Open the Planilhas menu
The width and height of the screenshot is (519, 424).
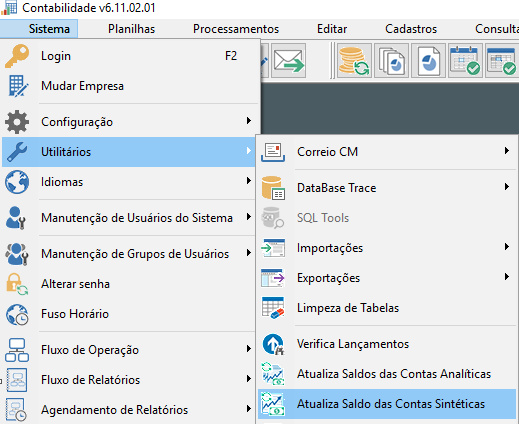[x=131, y=29]
